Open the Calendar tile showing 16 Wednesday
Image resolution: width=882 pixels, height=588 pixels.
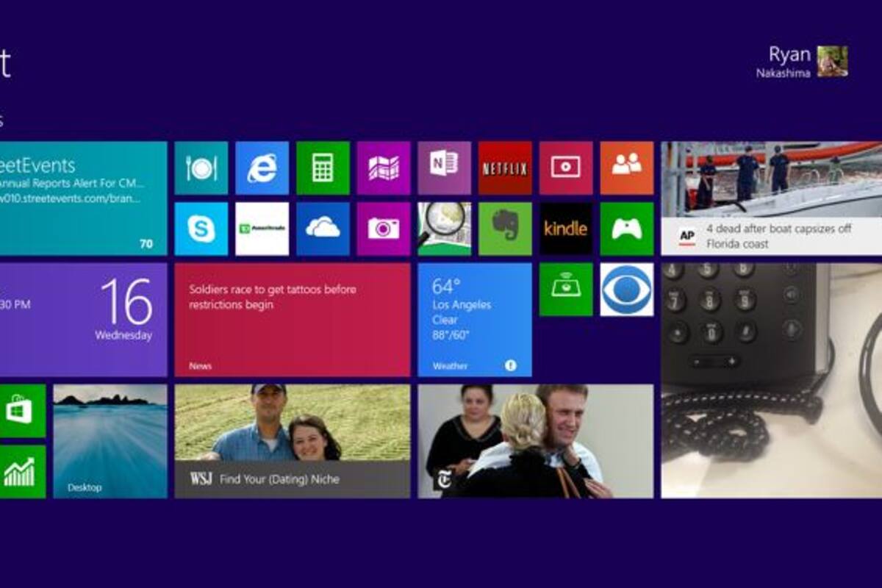click(84, 320)
